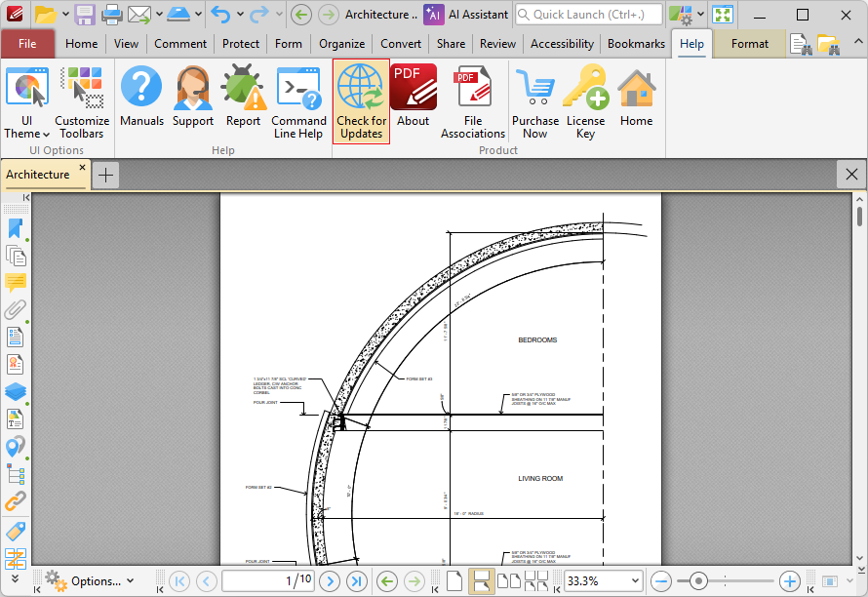The width and height of the screenshot is (868, 597).
Task: Open the Signatures pane icon
Action: [16, 365]
